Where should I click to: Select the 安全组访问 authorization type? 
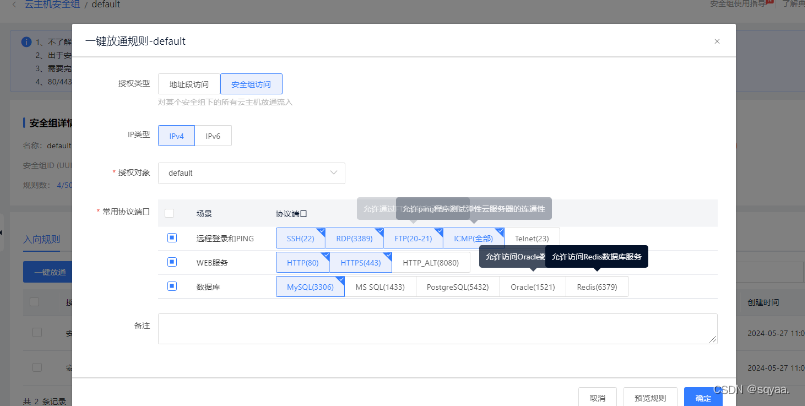point(251,84)
